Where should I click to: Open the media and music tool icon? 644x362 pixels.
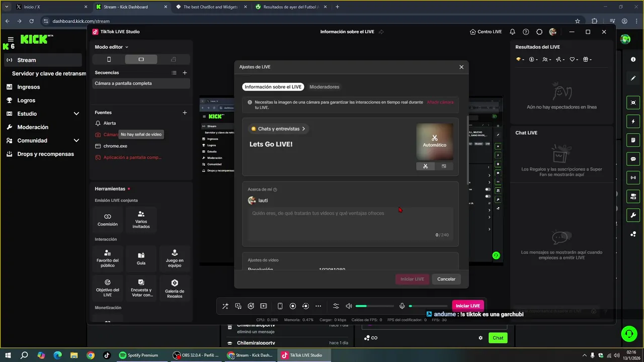tap(238, 306)
